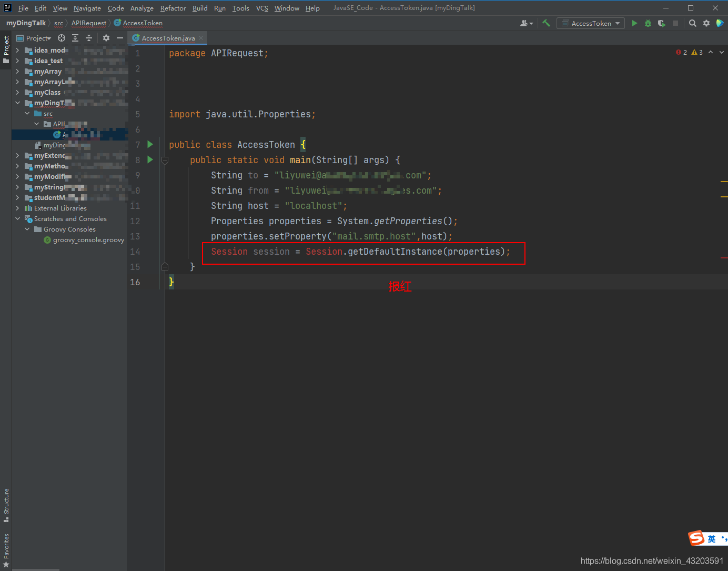Debug AccessToken with the bug icon
This screenshot has height=571, width=728.
(x=648, y=23)
